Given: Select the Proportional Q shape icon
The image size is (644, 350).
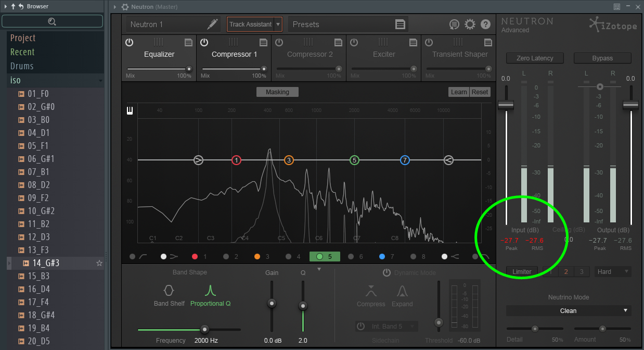Looking at the screenshot, I should coord(210,290).
